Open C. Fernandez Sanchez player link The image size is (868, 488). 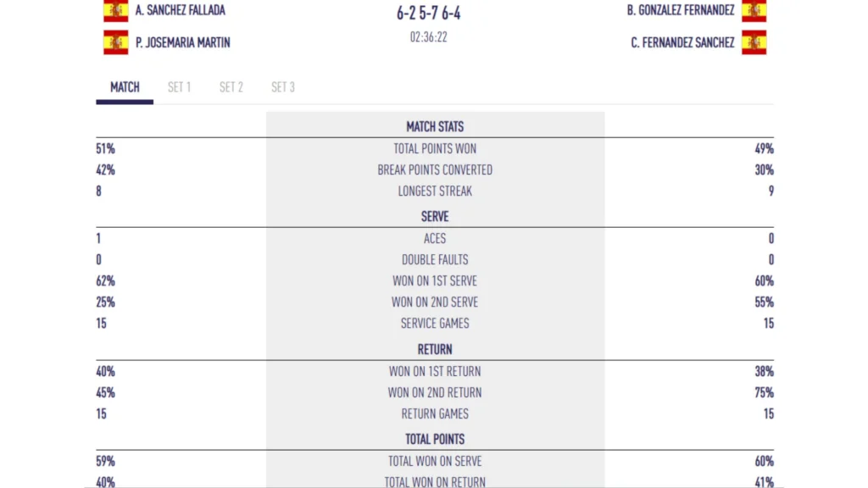[682, 42]
